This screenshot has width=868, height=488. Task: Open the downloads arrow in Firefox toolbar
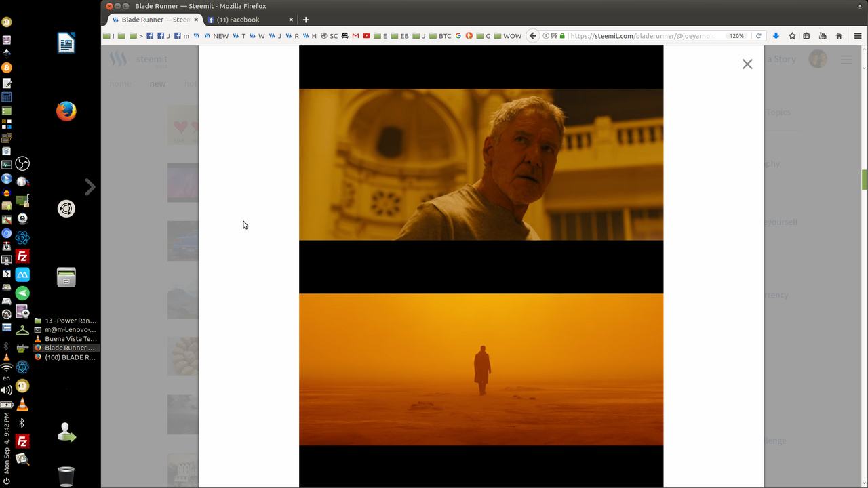(x=776, y=35)
